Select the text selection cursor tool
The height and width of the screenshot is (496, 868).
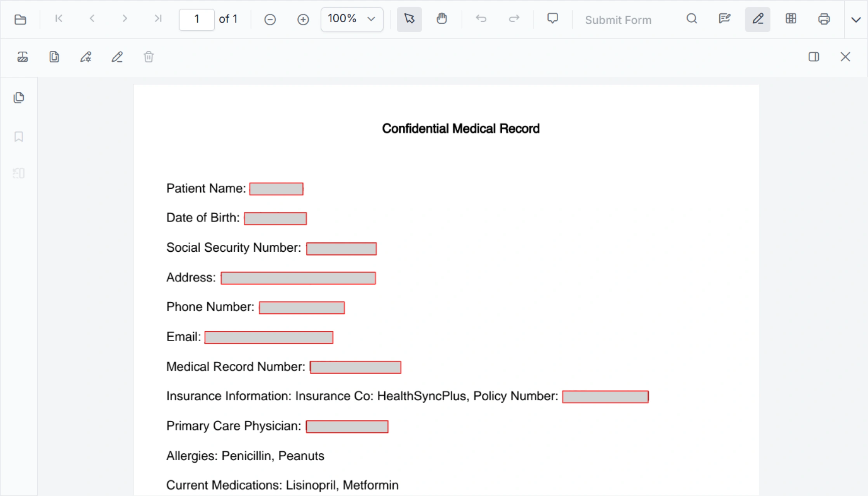409,19
